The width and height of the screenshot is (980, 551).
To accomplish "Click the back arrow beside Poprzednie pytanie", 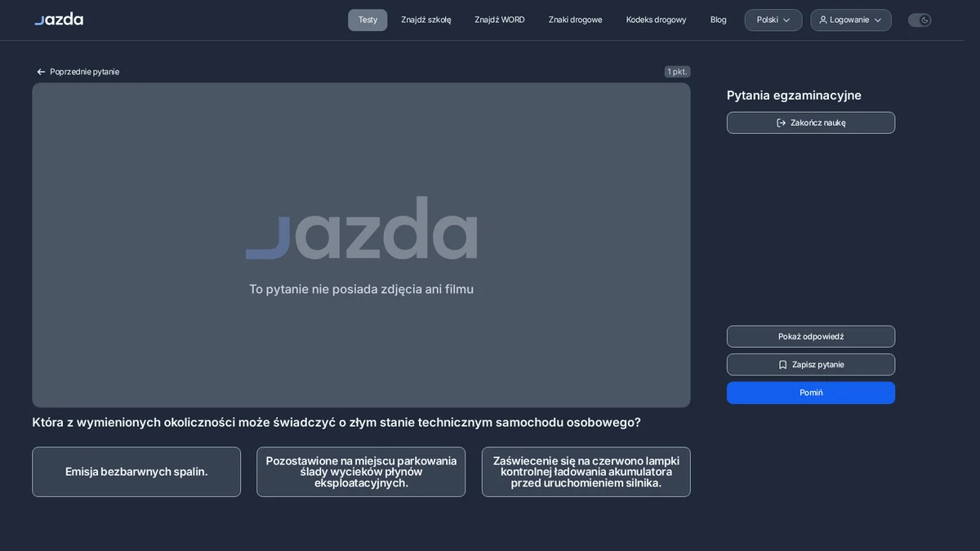I will (x=41, y=72).
